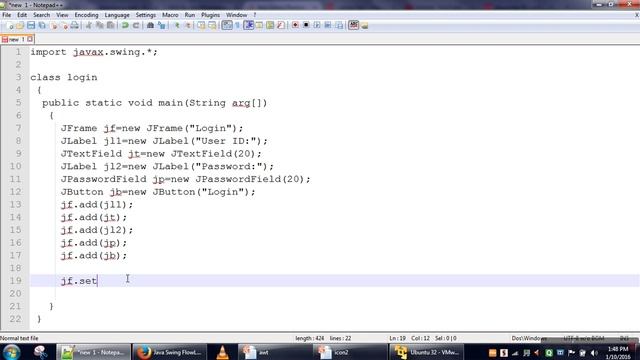This screenshot has width=640, height=360.
Task: Click the Redo toolbar icon
Action: pyautogui.click(x=136, y=25)
